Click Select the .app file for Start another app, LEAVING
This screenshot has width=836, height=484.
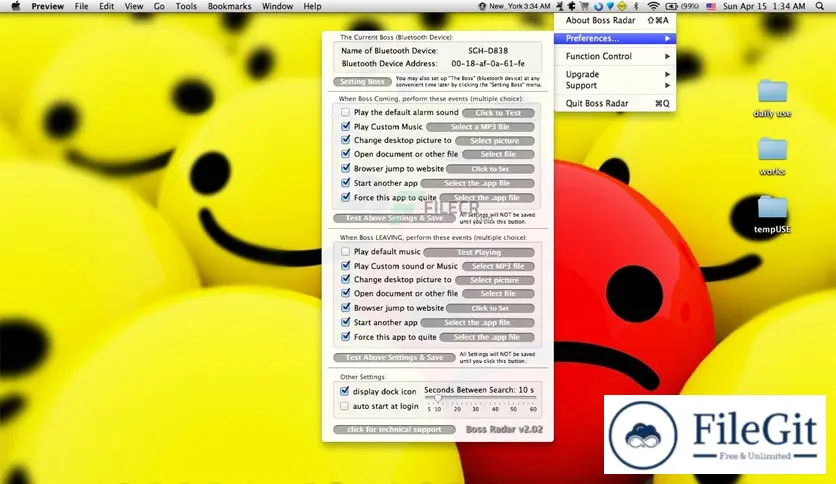coord(477,322)
